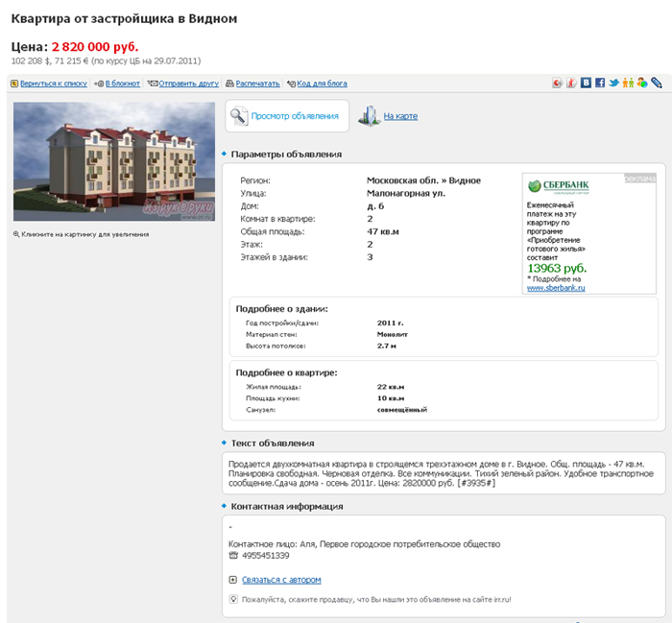The height and width of the screenshot is (623, 672).
Task: Click the 'Подробнее о здании:' heading
Action: tap(281, 309)
